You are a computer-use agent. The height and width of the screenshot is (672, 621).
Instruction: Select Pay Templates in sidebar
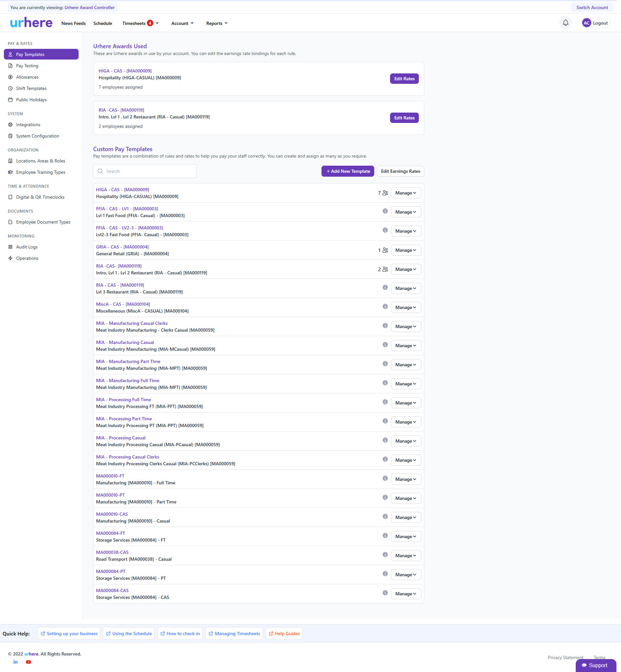[41, 54]
